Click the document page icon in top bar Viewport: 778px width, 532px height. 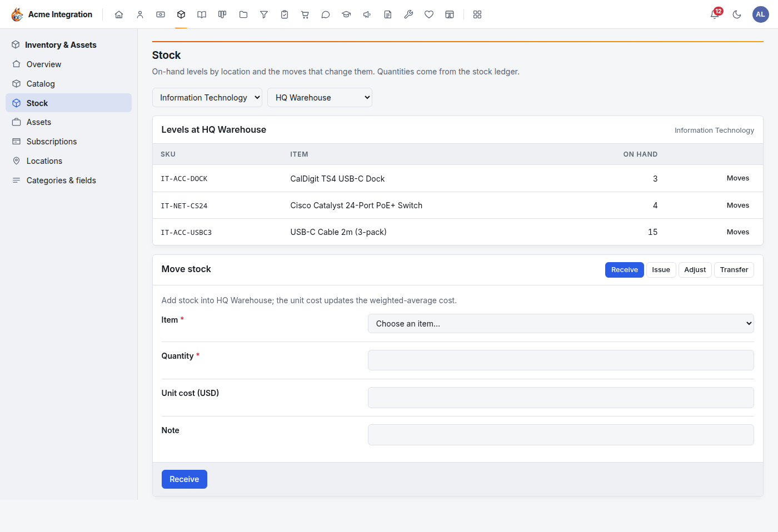[x=388, y=14]
